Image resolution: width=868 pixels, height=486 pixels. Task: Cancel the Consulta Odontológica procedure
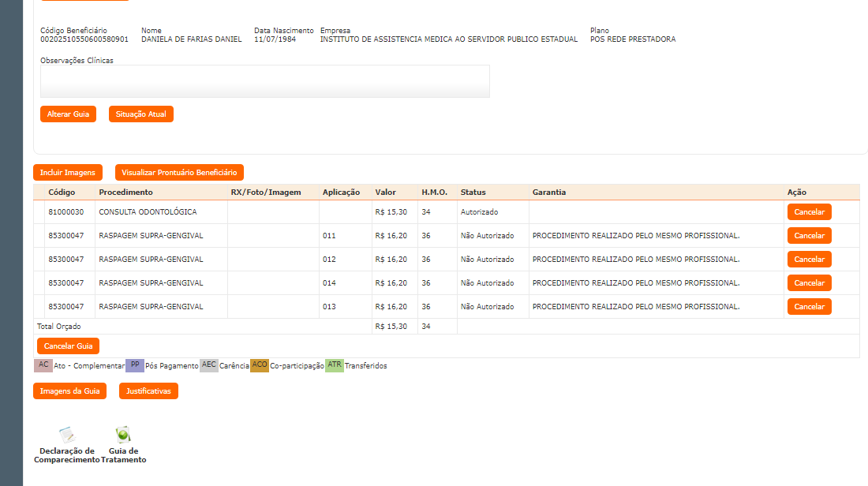tap(810, 212)
